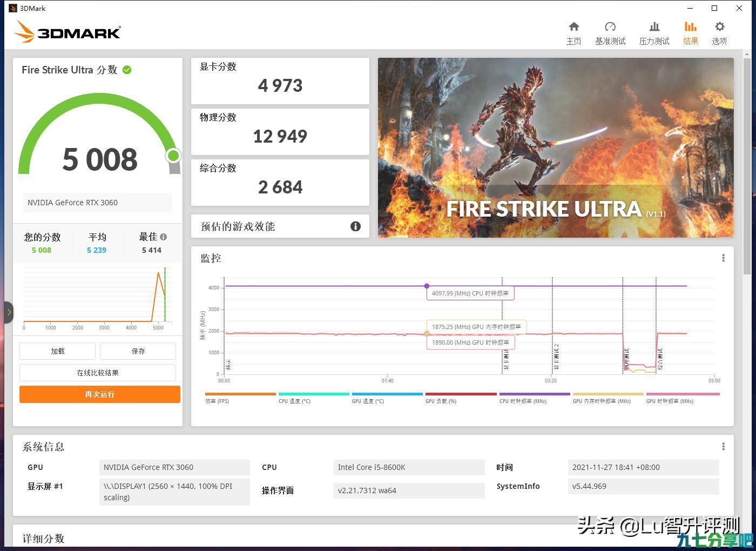Toggle the GPU 负载 (%) legend swatch

pyautogui.click(x=461, y=394)
